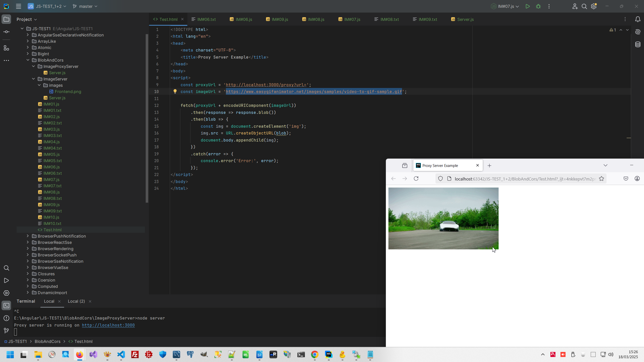Open the http://localhost:3000 link in terminal

point(108,325)
